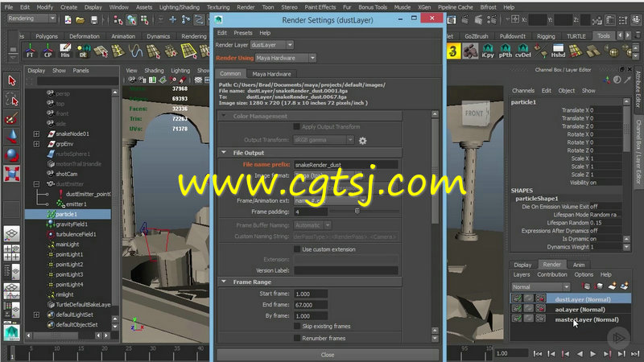
Task: Expand snakeNode01 in the outliner
Action: point(36,134)
